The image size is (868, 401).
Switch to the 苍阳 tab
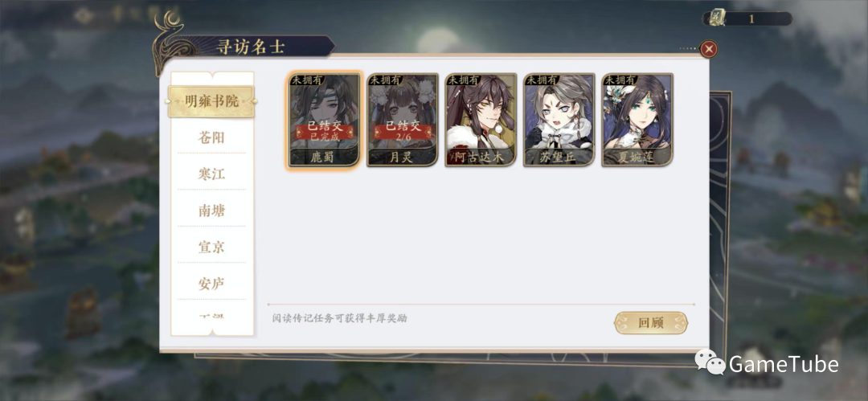click(x=212, y=137)
